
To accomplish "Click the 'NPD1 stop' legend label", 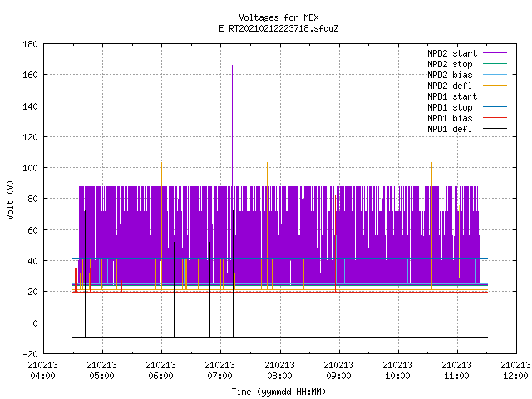I will point(450,107).
